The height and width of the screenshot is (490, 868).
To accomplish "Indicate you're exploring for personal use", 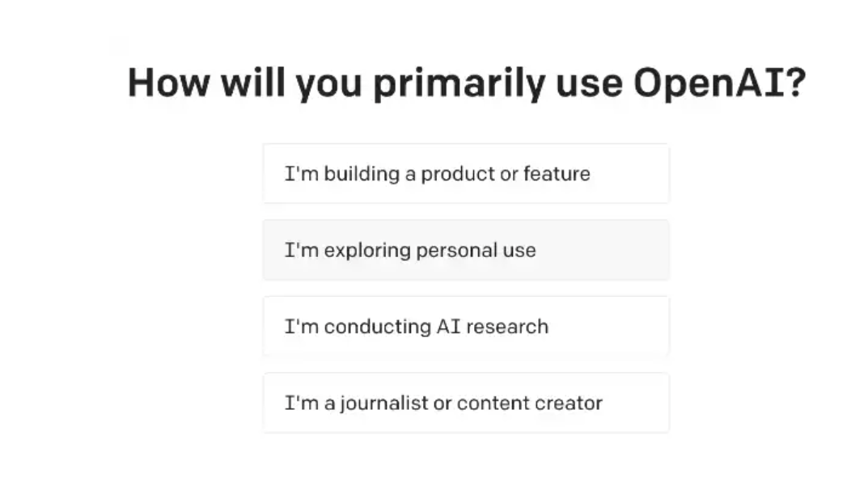I will pyautogui.click(x=465, y=250).
